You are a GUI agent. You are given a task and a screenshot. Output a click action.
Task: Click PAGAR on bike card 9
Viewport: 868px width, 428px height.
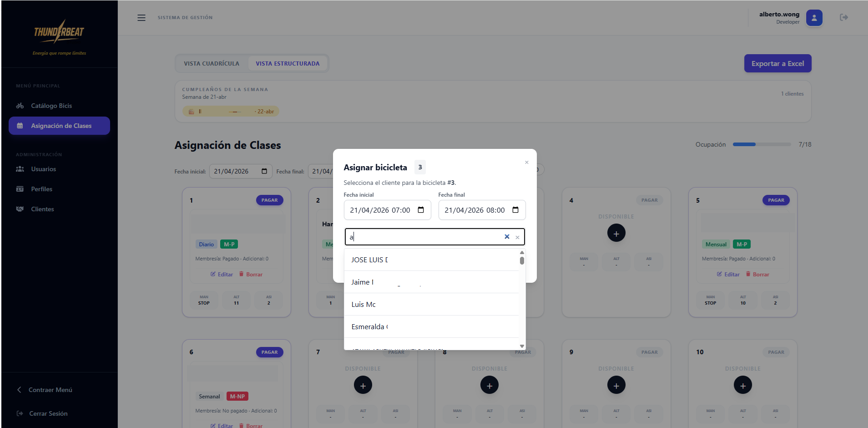tap(649, 352)
